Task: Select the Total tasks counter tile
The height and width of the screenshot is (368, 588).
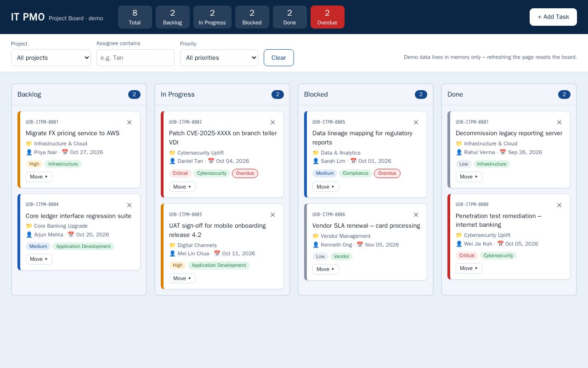Action: [135, 17]
